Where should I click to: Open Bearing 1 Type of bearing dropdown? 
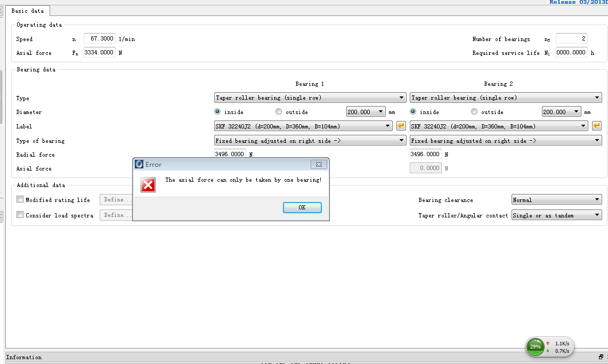click(310, 140)
